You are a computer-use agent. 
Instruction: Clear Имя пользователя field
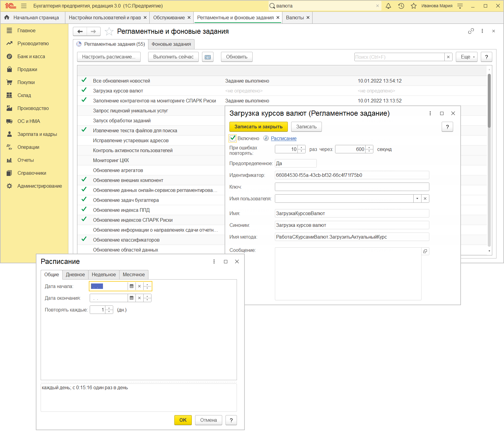point(425,199)
